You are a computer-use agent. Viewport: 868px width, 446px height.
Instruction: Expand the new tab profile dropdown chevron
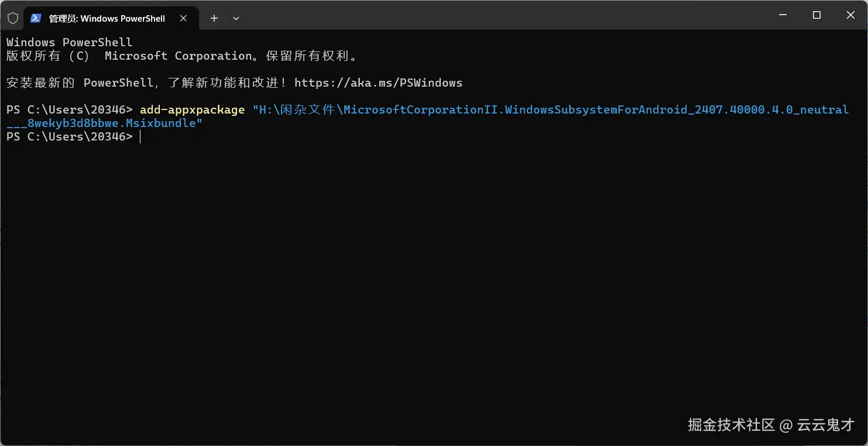tap(236, 18)
